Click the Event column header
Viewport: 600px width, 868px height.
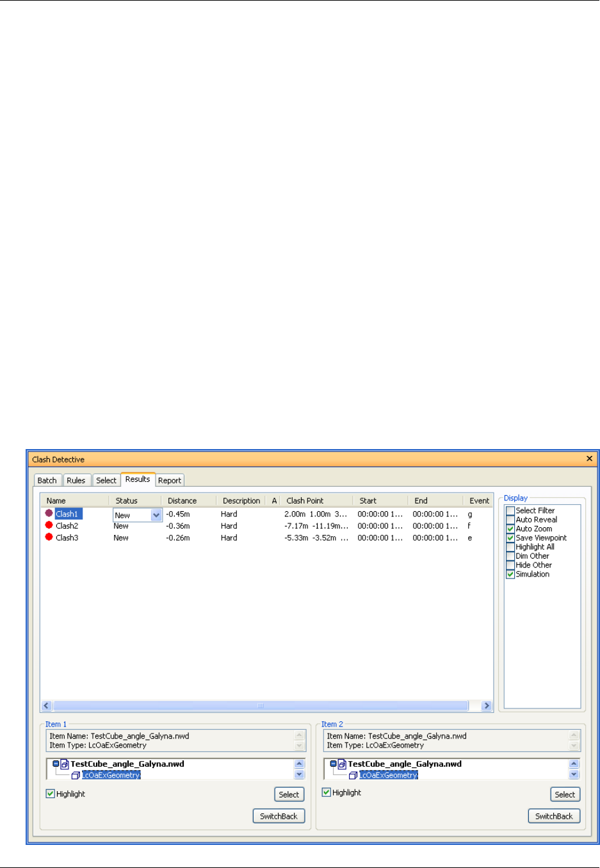(478, 501)
